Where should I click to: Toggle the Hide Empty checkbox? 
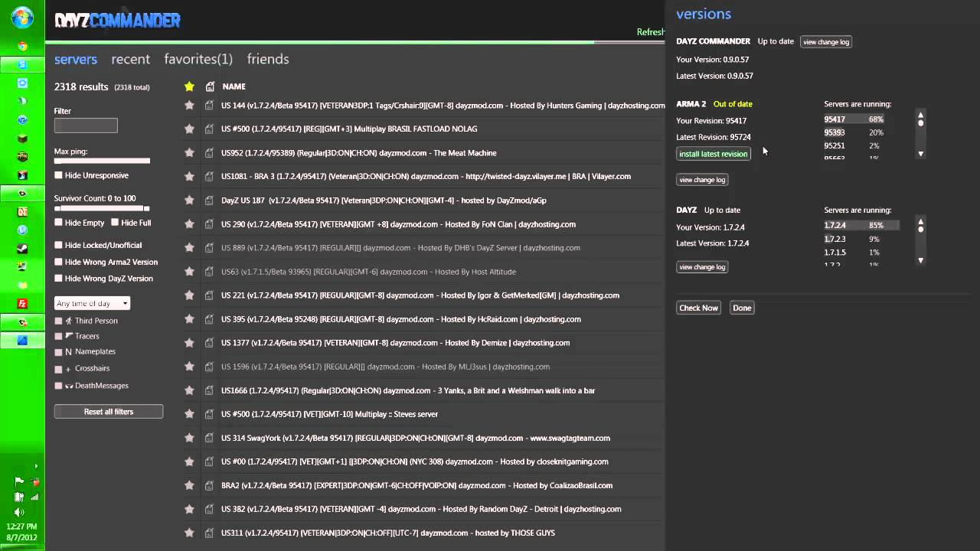click(x=58, y=223)
